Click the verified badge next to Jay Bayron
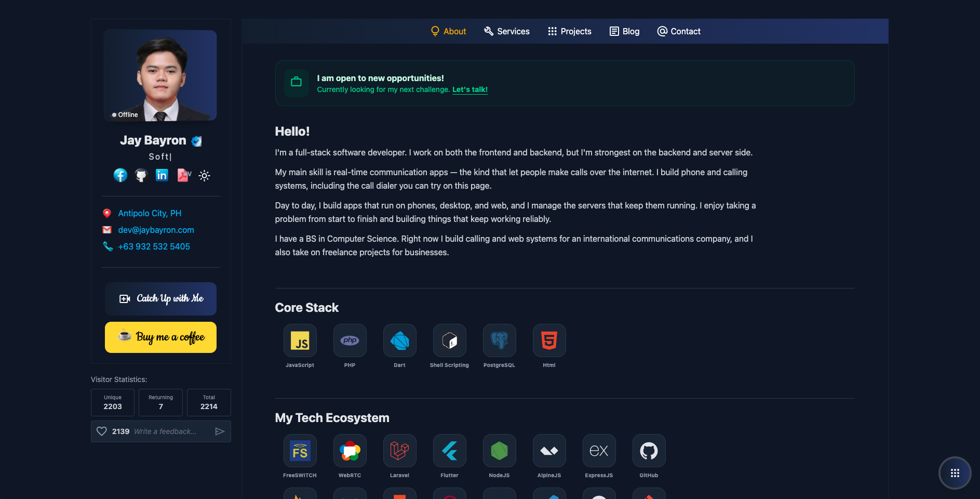 196,141
